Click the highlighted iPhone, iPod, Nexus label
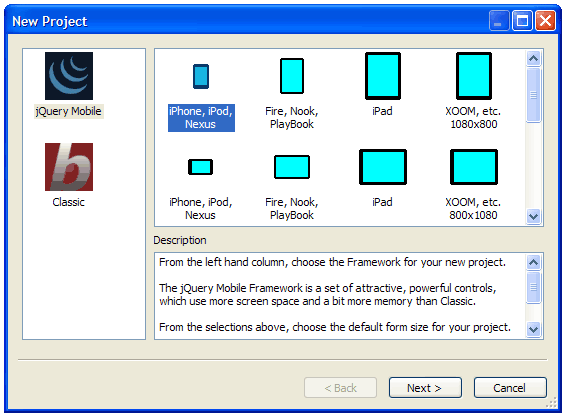Image resolution: width=567 pixels, height=418 pixels. 201,118
